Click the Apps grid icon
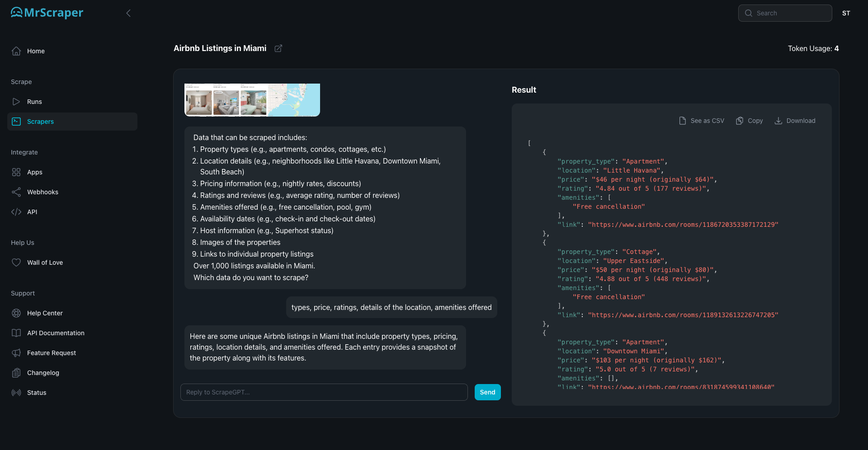Image resolution: width=868 pixels, height=450 pixels. pyautogui.click(x=16, y=172)
